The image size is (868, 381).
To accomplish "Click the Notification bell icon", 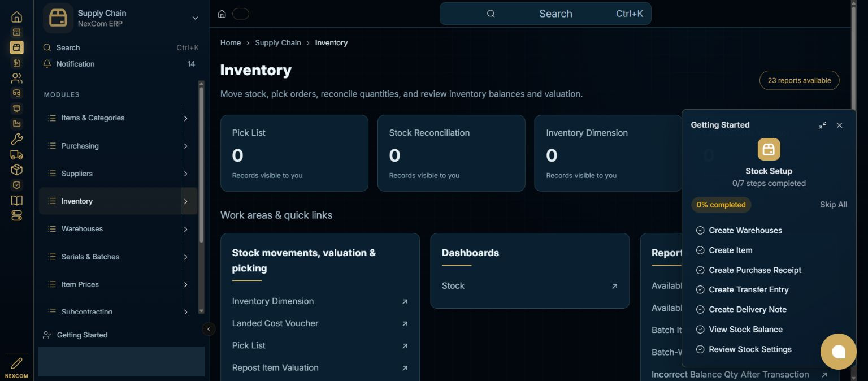I will (47, 64).
